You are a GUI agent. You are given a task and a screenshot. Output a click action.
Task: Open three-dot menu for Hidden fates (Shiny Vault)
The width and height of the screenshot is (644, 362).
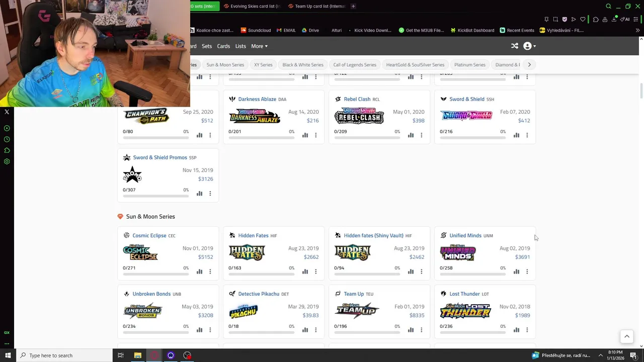click(422, 271)
